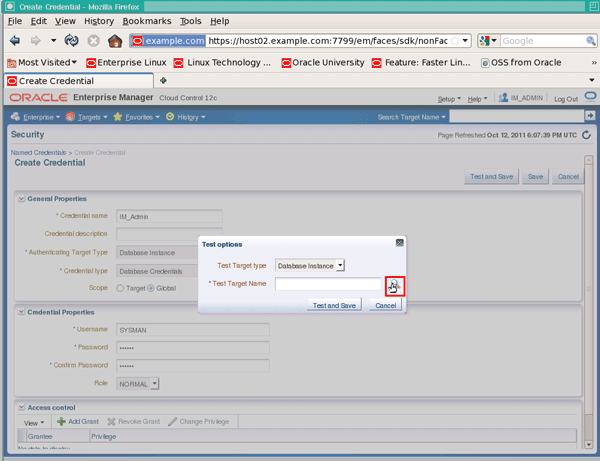
Task: Click the page-level Test and Save button
Action: [491, 176]
